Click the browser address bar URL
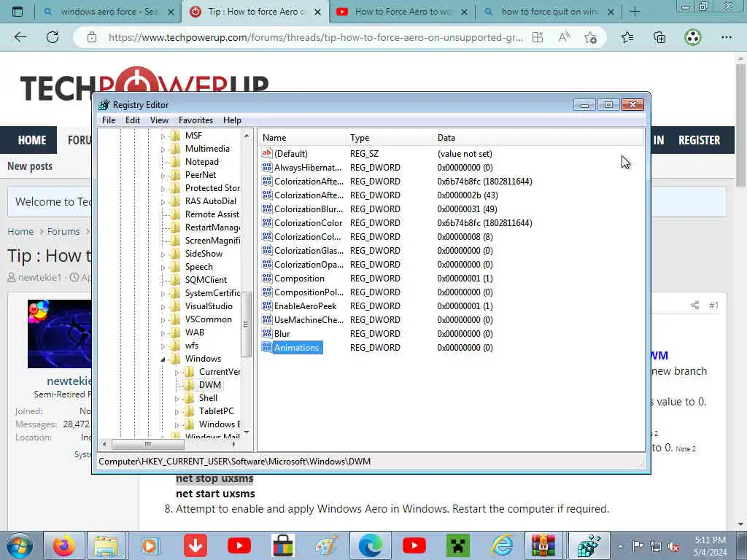The image size is (747, 560). tap(315, 37)
